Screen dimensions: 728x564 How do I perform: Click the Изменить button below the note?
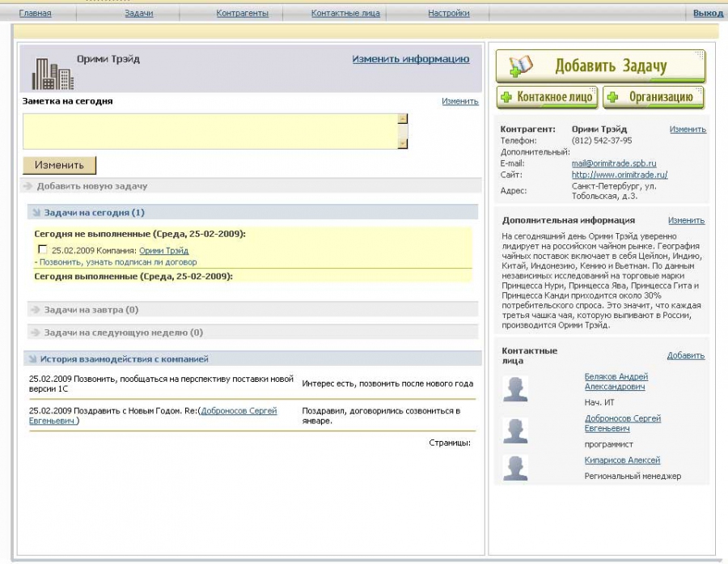point(59,165)
